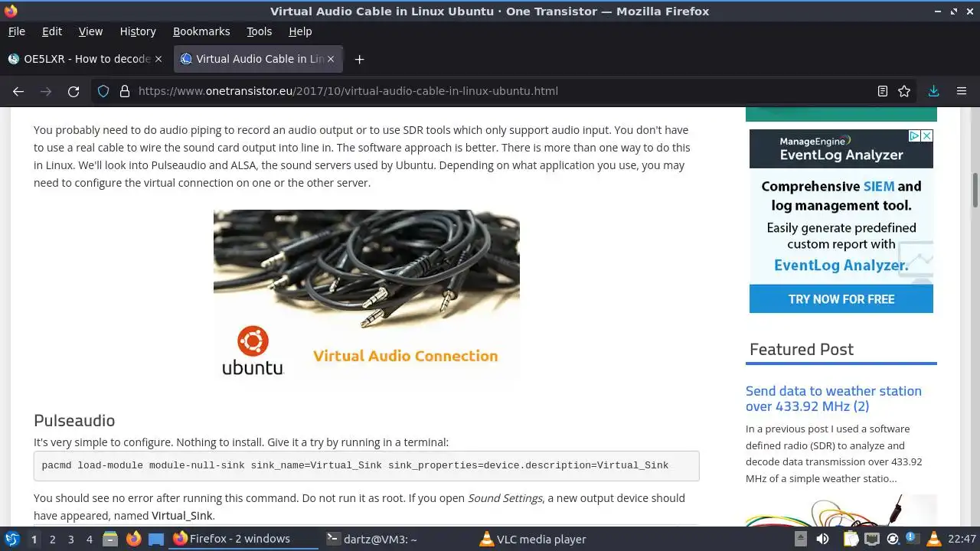The image size is (980, 551).
Task: Click the VLC cone tray icon
Action: coord(933,540)
